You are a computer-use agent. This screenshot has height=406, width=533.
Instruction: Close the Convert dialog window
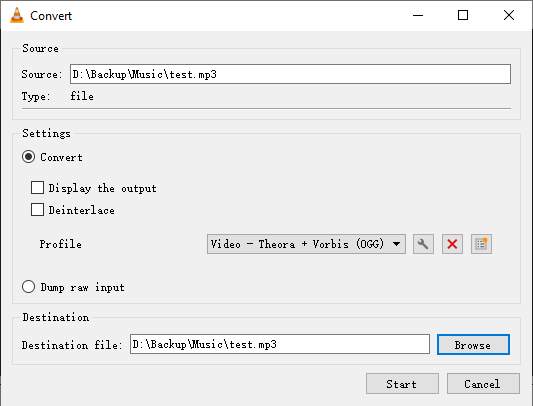click(509, 15)
